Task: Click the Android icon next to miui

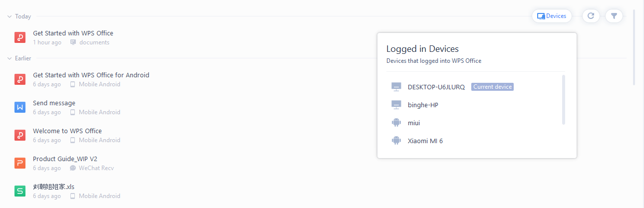Action: pos(396,123)
